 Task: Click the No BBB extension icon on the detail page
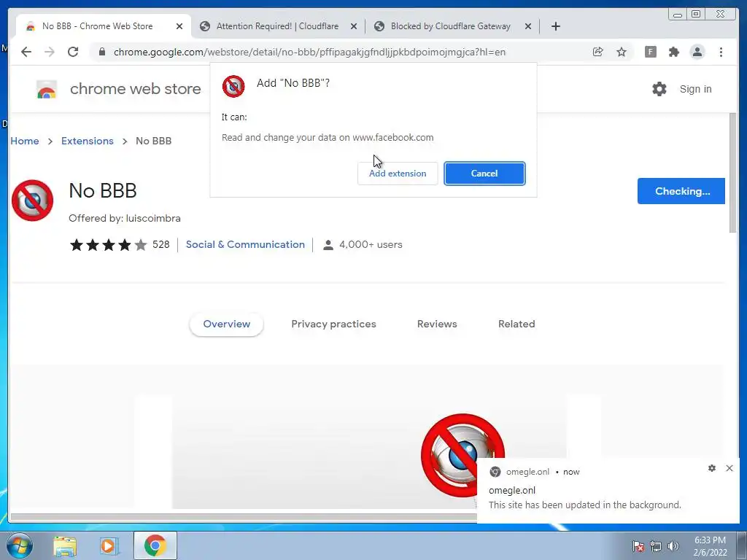[x=32, y=201]
